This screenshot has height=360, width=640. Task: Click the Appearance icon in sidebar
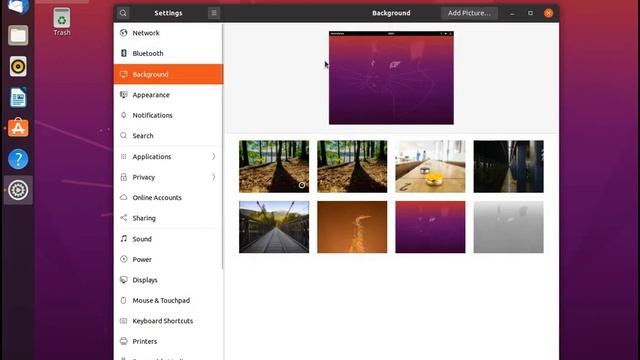tap(124, 94)
